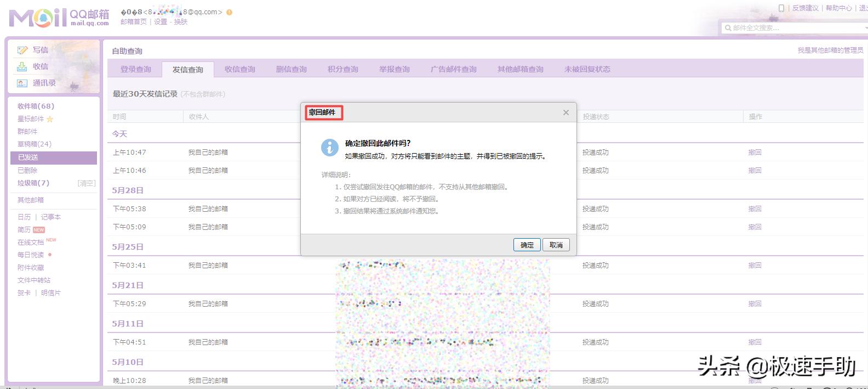
Task: Click the search magnifier icon
Action: pyautogui.click(x=728, y=27)
